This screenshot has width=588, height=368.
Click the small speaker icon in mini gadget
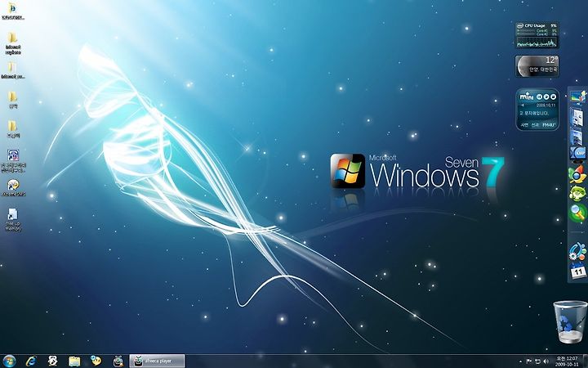(522, 105)
